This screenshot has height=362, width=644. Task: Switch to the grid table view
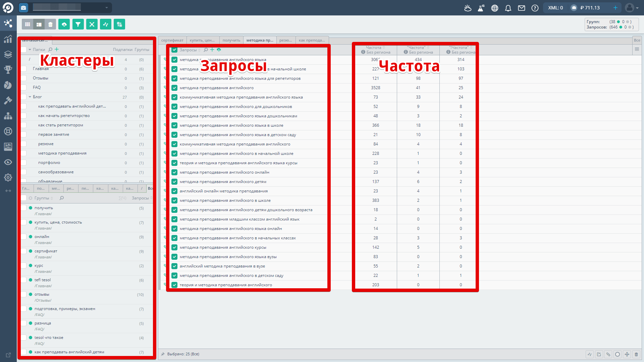[28, 24]
